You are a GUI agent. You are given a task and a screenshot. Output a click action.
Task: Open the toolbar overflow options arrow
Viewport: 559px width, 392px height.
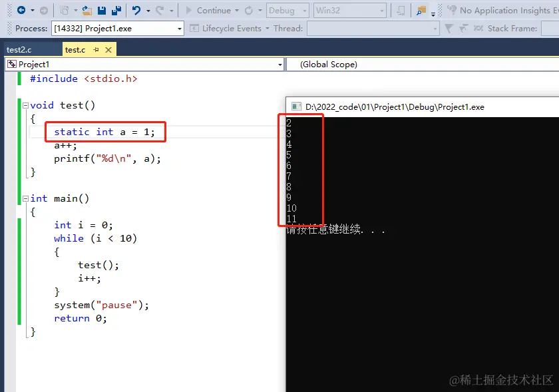(433, 15)
